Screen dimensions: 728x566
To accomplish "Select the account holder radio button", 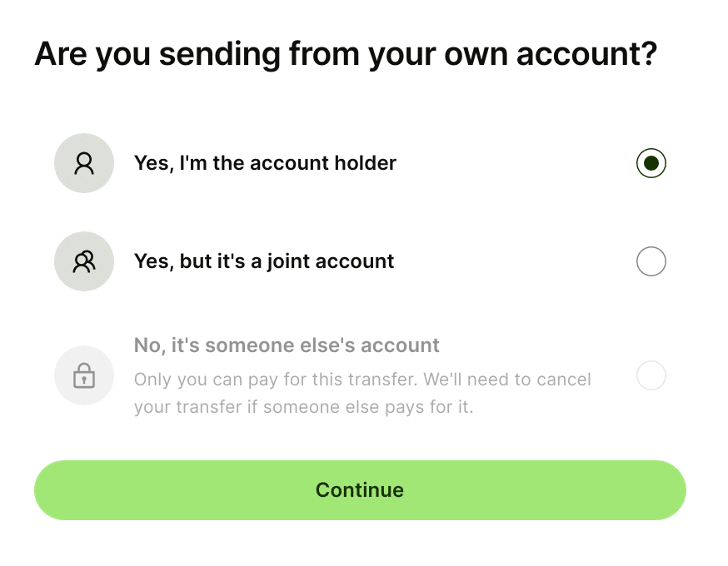I will pyautogui.click(x=651, y=163).
